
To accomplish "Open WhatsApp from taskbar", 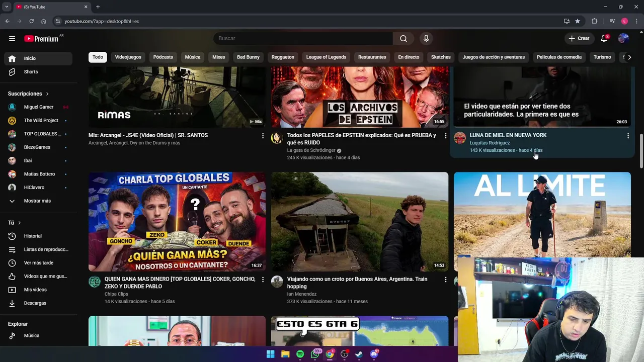I will click(x=315, y=354).
